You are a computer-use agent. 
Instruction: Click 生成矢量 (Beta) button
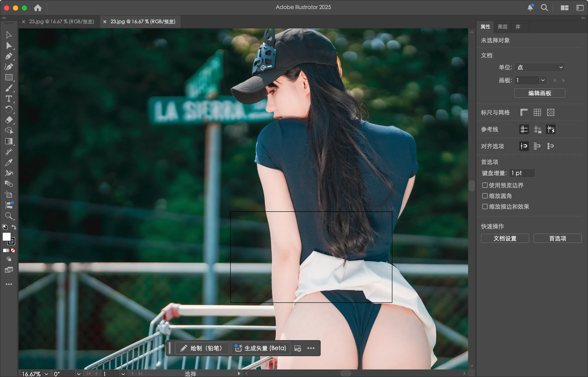coord(261,348)
